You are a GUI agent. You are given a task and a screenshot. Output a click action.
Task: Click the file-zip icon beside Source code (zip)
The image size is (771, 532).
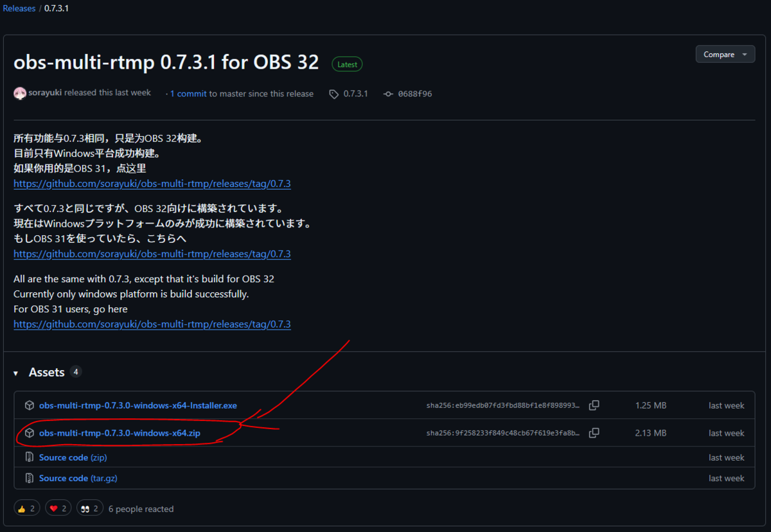(30, 457)
